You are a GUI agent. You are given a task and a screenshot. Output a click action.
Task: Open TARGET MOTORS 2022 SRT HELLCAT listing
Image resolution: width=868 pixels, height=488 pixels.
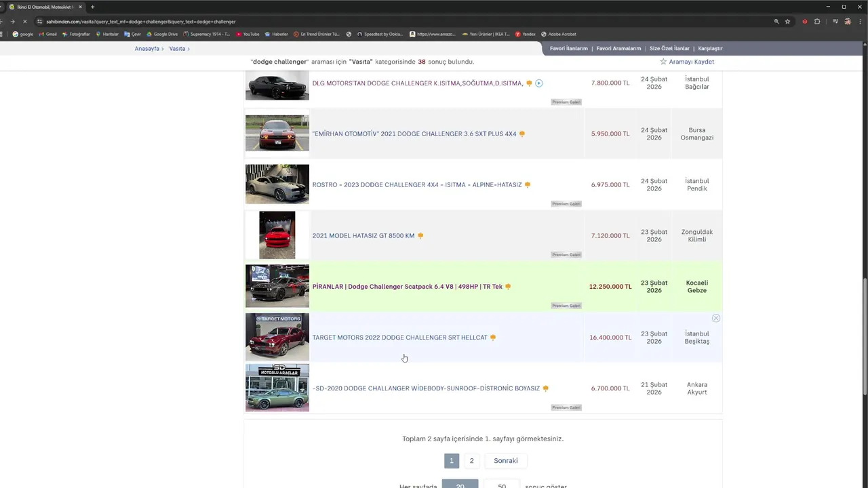click(399, 338)
